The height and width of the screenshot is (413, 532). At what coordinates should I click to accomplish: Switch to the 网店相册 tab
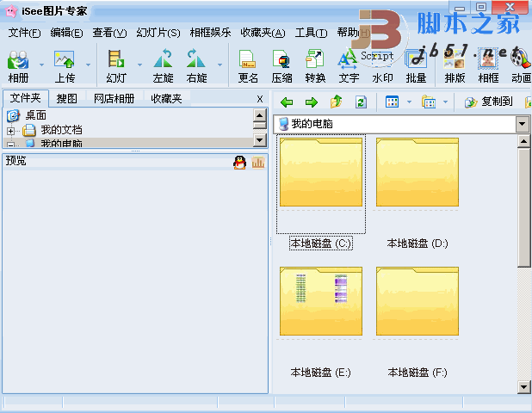pos(114,99)
